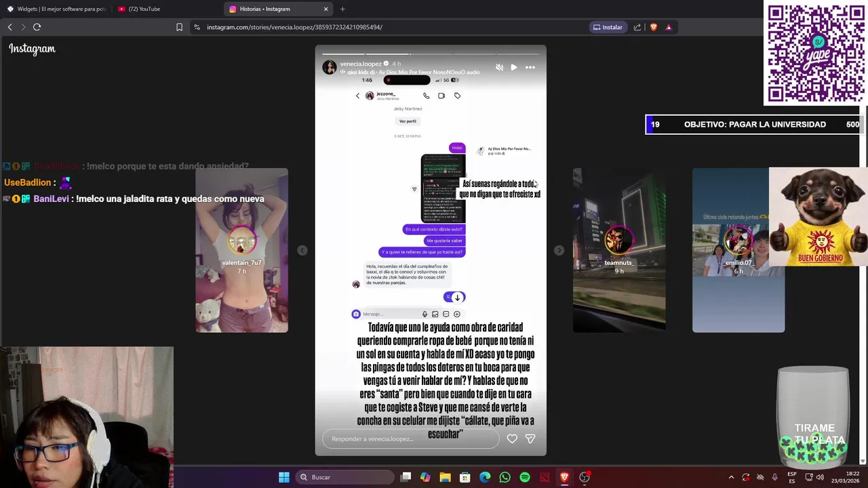Open Microsoft Edge from the taskbar

(485, 477)
